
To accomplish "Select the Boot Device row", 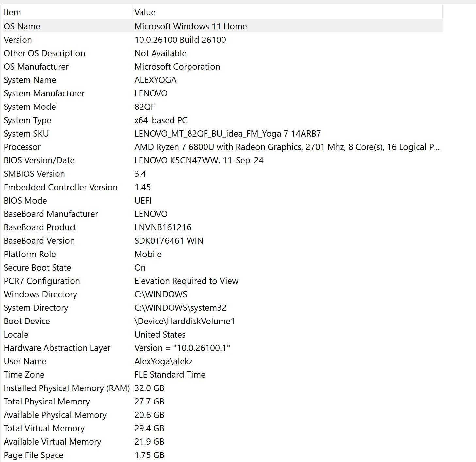I will (x=27, y=321).
